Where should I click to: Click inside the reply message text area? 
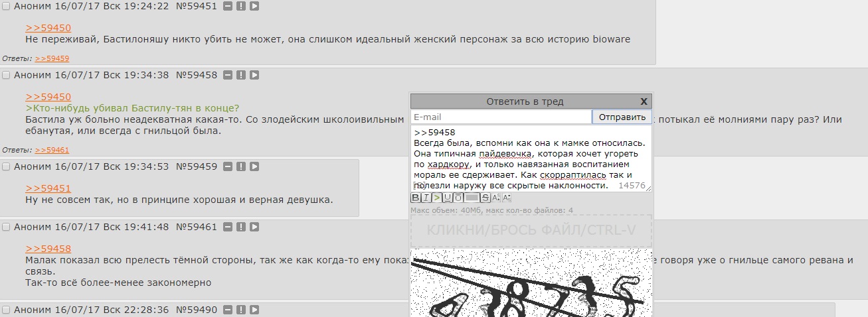click(x=531, y=158)
